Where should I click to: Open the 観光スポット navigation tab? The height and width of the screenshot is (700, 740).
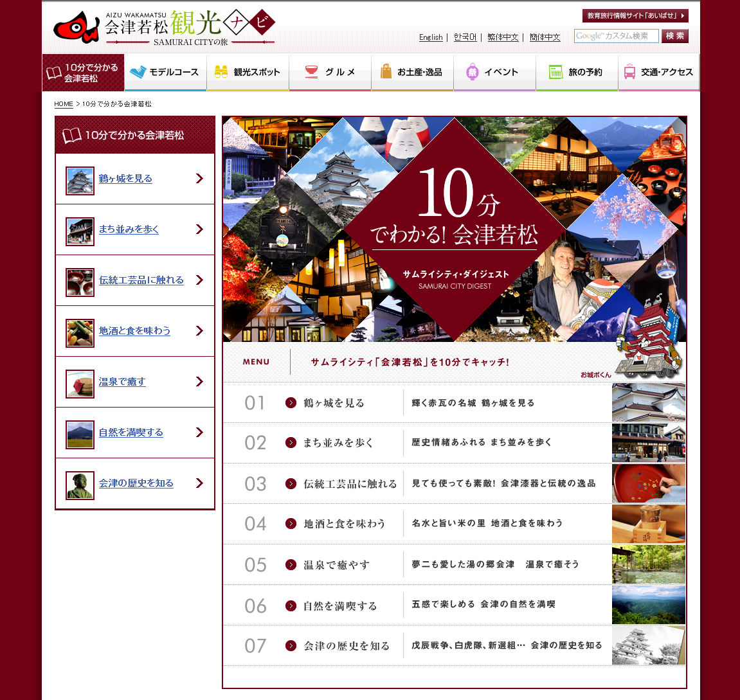coord(248,72)
